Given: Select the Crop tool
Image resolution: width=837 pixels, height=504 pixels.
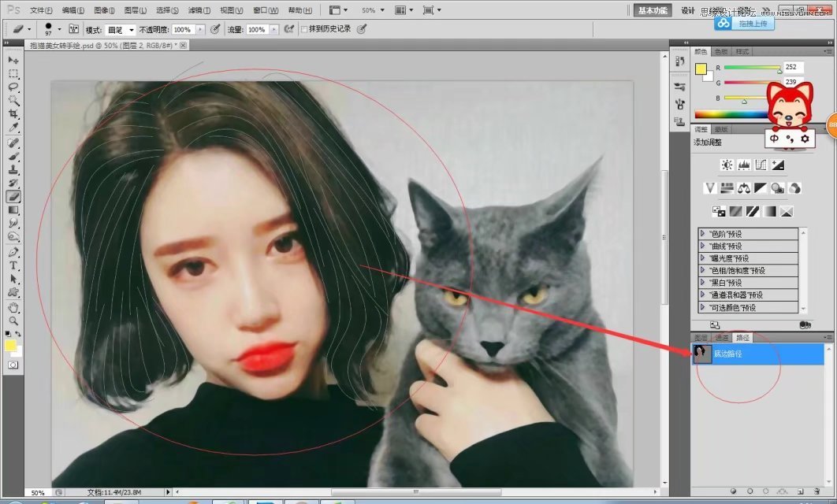Looking at the screenshot, I should (x=13, y=113).
